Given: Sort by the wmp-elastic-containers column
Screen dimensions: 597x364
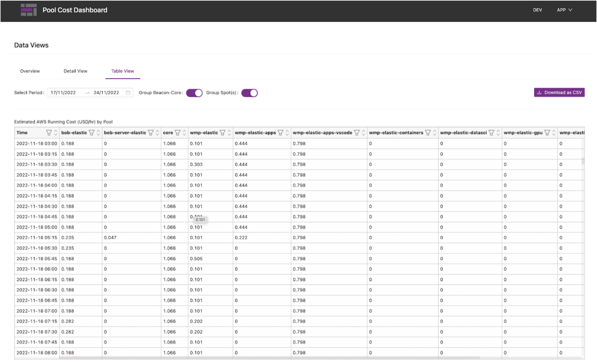Looking at the screenshot, I should pyautogui.click(x=435, y=133).
